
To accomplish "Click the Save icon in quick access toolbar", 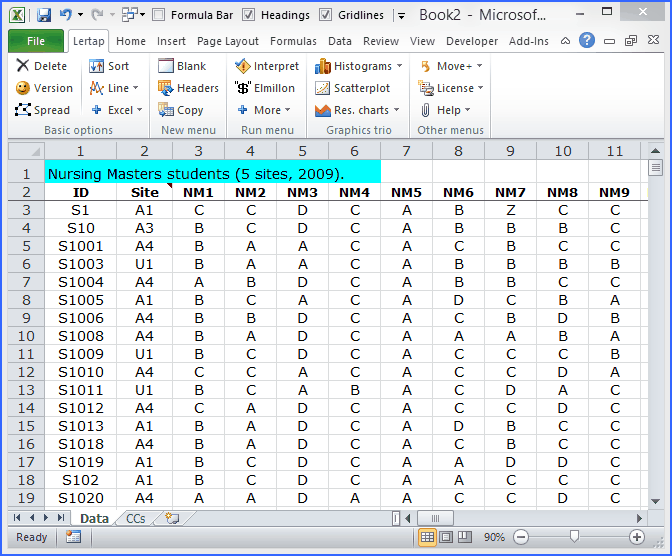I will tap(44, 15).
